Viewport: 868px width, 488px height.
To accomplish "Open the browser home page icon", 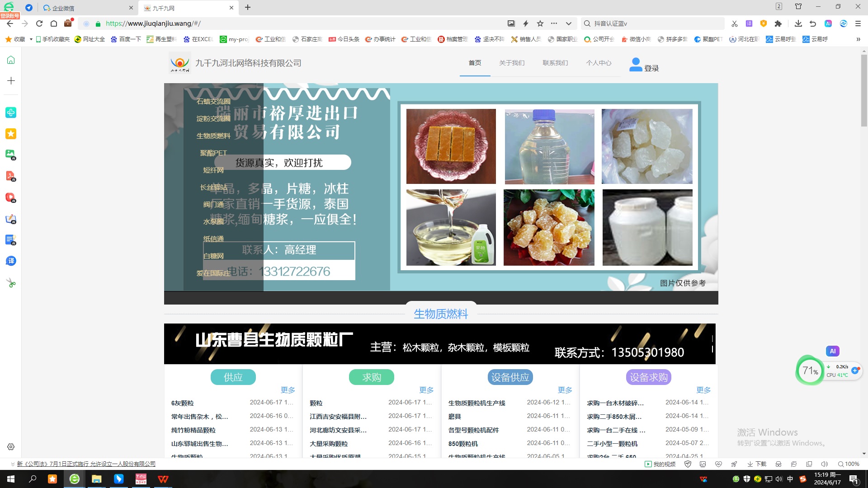I will [54, 23].
